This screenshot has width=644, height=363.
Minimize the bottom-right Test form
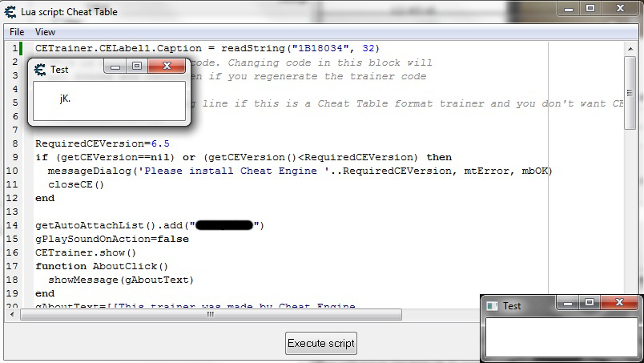[x=568, y=303]
